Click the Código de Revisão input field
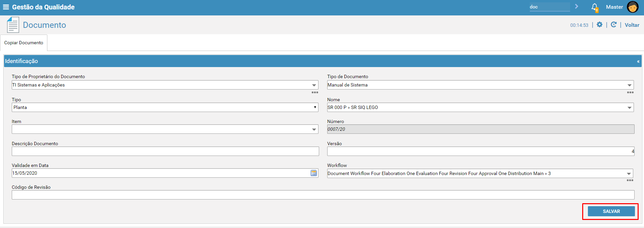The height and width of the screenshot is (228, 644). coord(323,195)
